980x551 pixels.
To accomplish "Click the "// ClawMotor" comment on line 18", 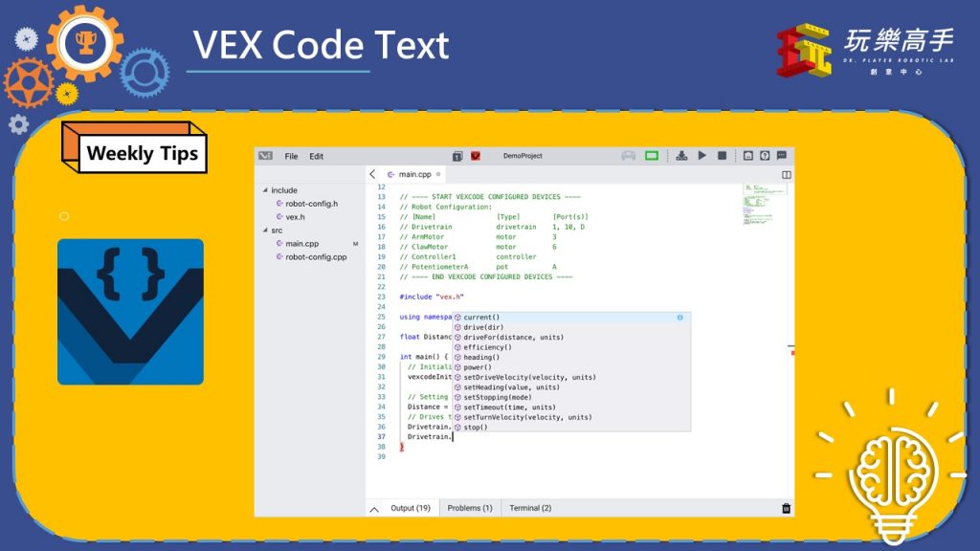I will point(424,247).
